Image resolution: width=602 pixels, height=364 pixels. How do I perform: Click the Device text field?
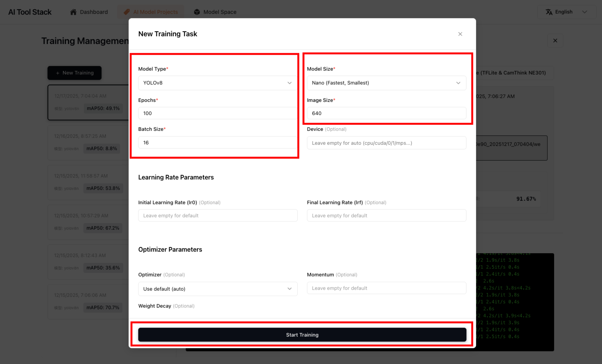386,143
